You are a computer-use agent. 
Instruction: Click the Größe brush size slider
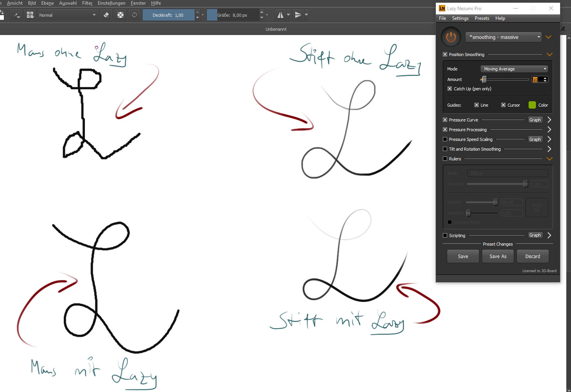tap(233, 15)
